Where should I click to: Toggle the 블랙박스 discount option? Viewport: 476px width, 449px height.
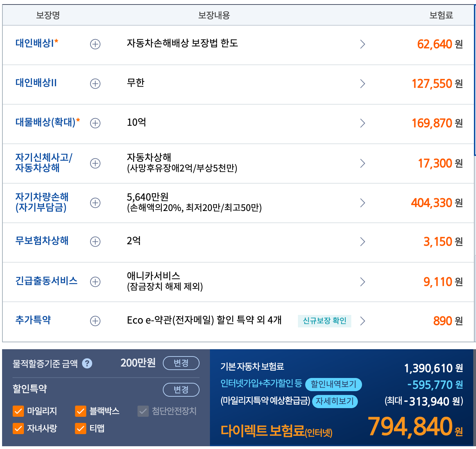pos(80,411)
